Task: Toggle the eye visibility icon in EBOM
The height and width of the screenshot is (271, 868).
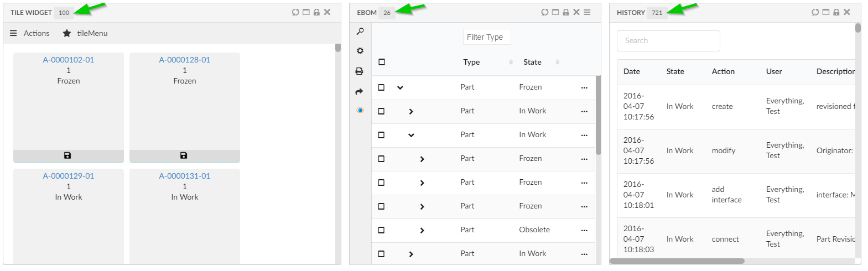Action: pos(360,110)
